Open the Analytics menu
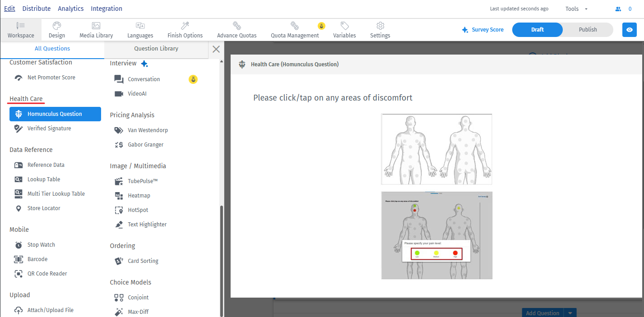Viewport: 644px width, 317px height. [71, 9]
